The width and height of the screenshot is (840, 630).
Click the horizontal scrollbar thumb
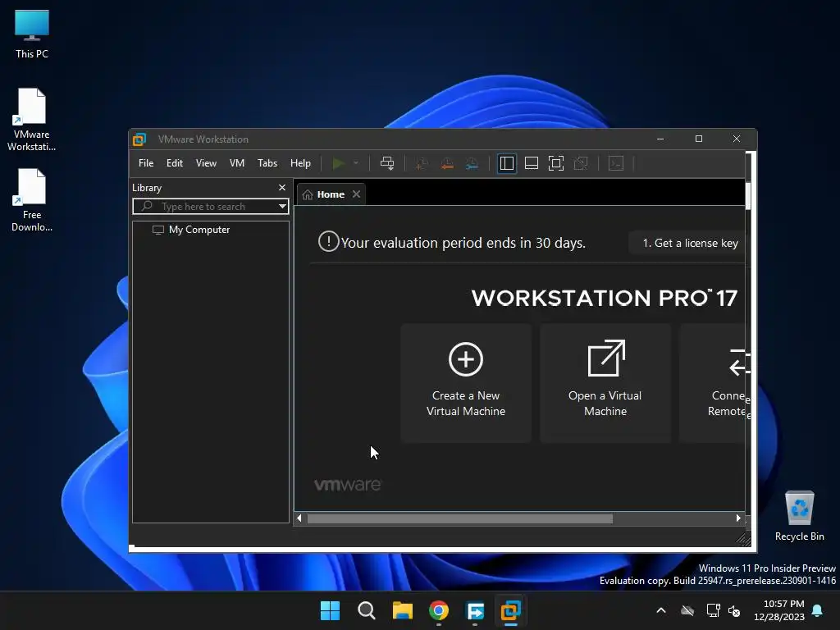point(459,518)
